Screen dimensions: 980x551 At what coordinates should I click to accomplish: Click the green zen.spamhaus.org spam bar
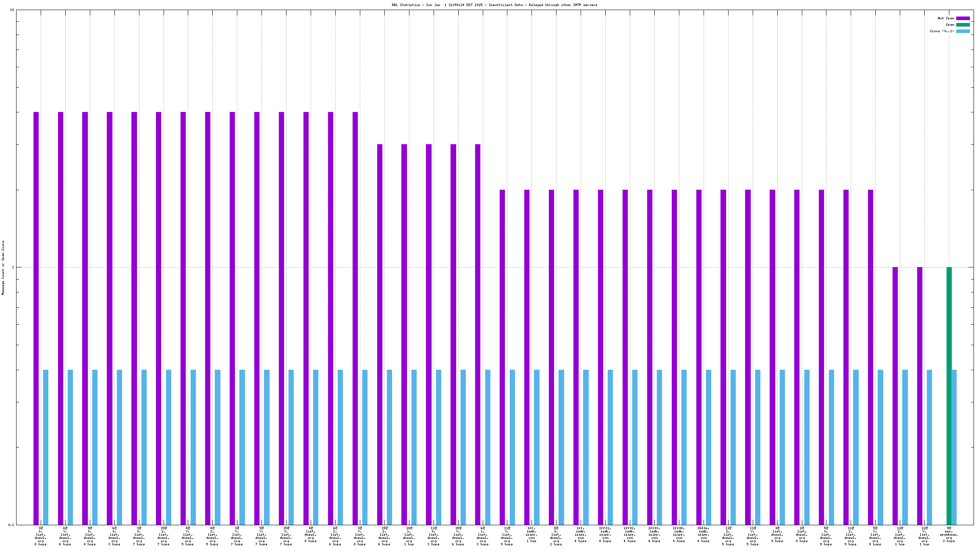pyautogui.click(x=949, y=395)
